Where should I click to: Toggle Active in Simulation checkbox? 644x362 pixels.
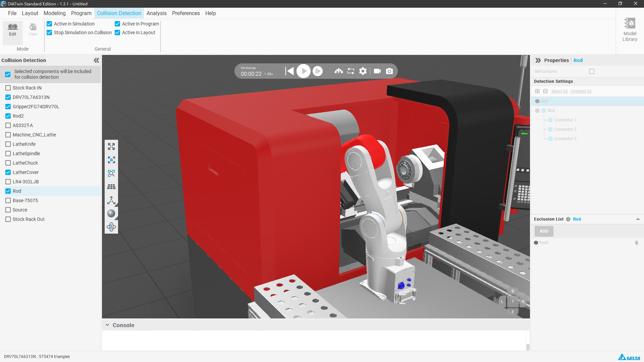pos(49,24)
